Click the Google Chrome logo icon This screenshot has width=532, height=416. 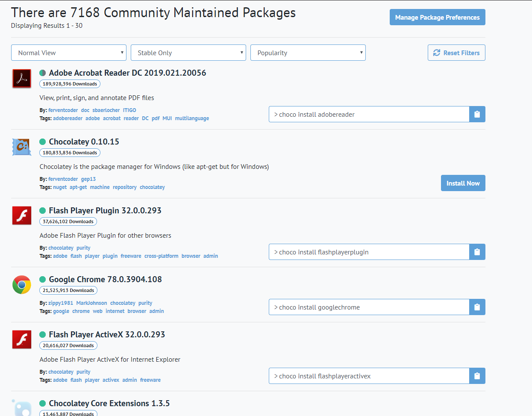[22, 285]
